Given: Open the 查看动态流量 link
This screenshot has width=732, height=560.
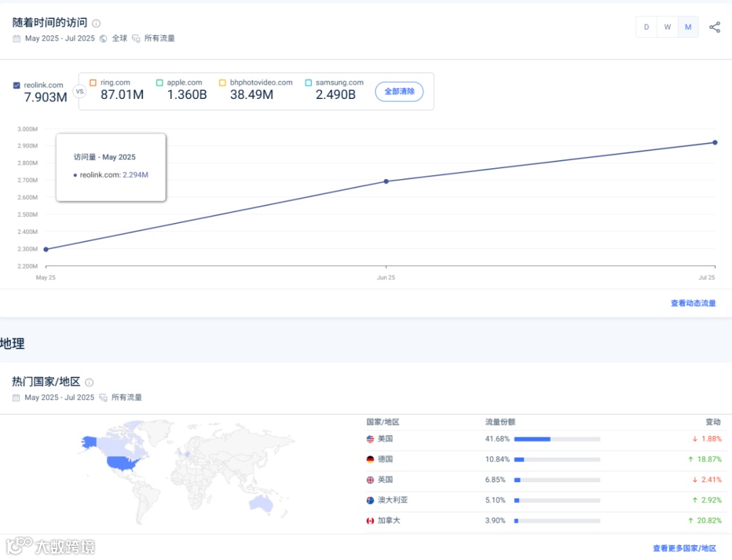Looking at the screenshot, I should coord(693,304).
